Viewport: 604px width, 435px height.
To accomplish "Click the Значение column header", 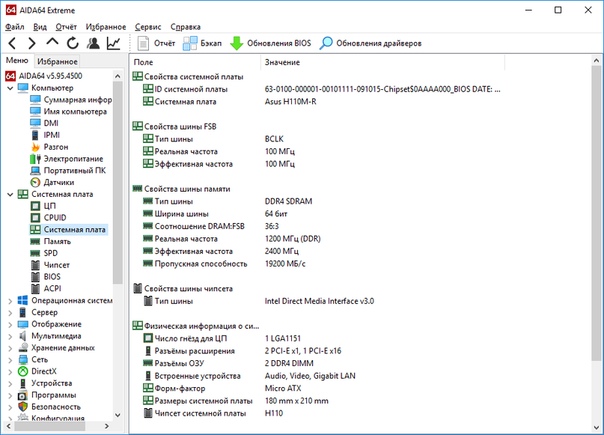I will pyautogui.click(x=383, y=62).
